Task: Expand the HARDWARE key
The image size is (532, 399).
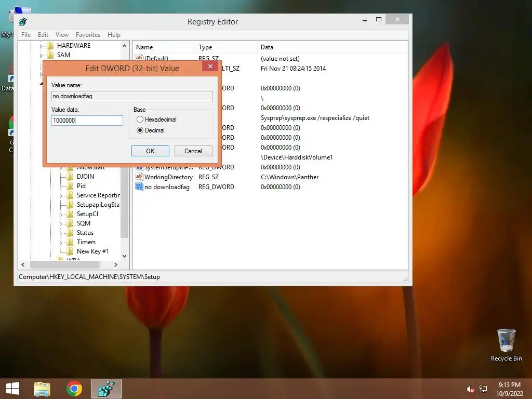Action: [41, 46]
